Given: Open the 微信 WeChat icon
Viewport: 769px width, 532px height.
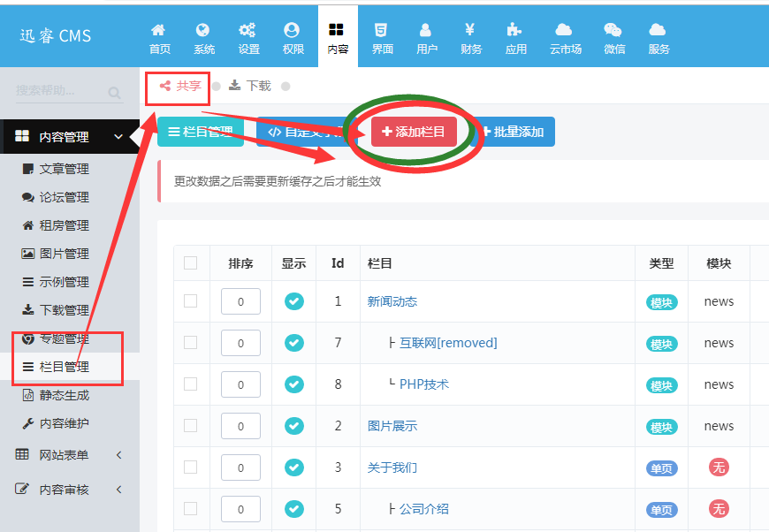Looking at the screenshot, I should pos(613,30).
